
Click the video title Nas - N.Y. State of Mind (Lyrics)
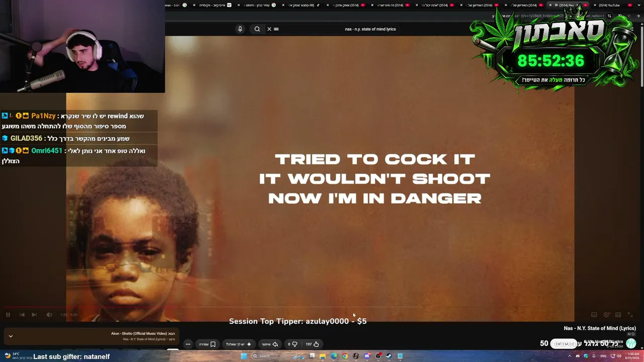[x=600, y=328]
